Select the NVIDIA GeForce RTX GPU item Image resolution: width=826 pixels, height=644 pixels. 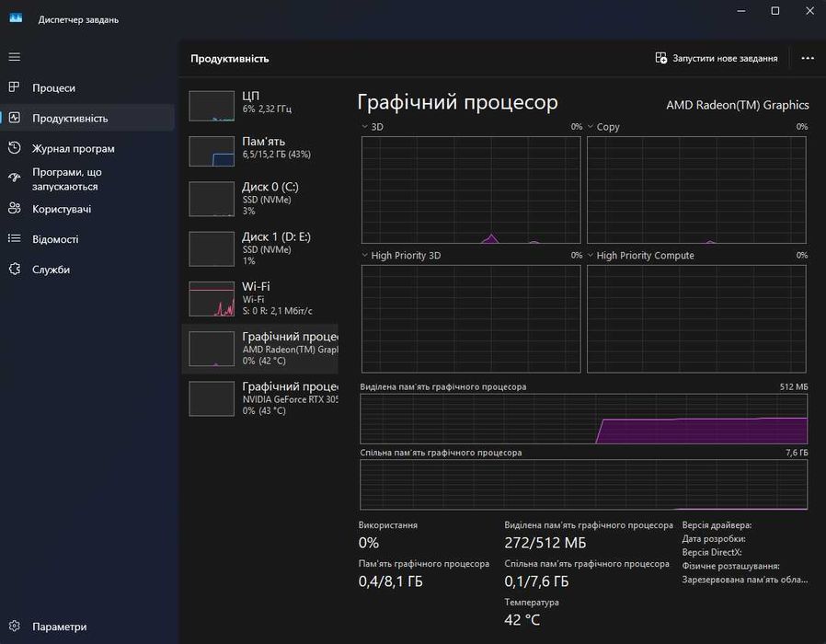pos(260,398)
